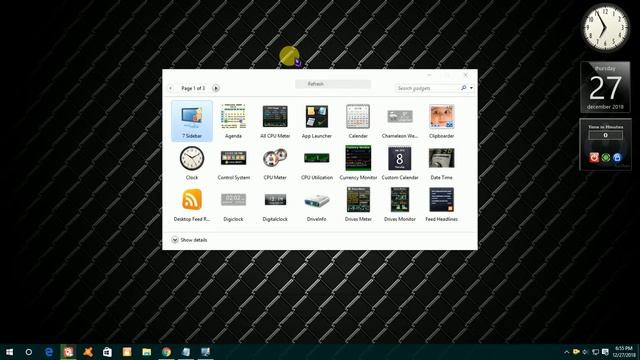Screen dimensions: 640x360
Task: Expand Show details section
Action: point(189,240)
